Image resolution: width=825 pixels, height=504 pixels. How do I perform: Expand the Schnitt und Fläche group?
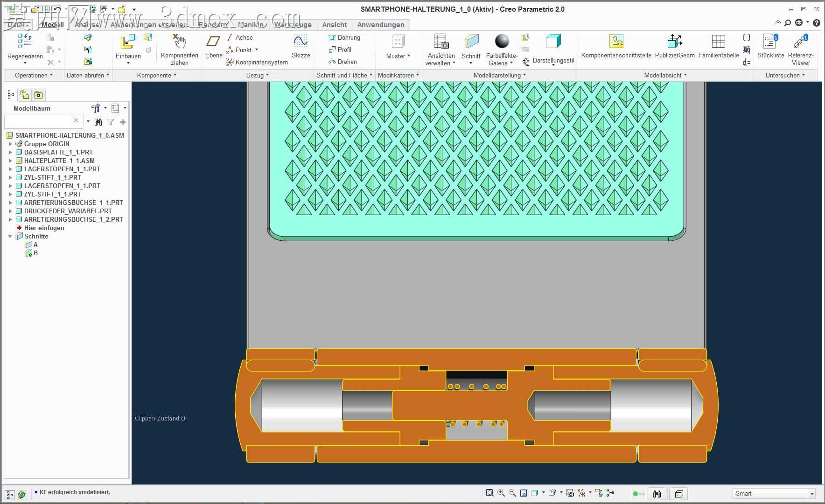click(344, 75)
